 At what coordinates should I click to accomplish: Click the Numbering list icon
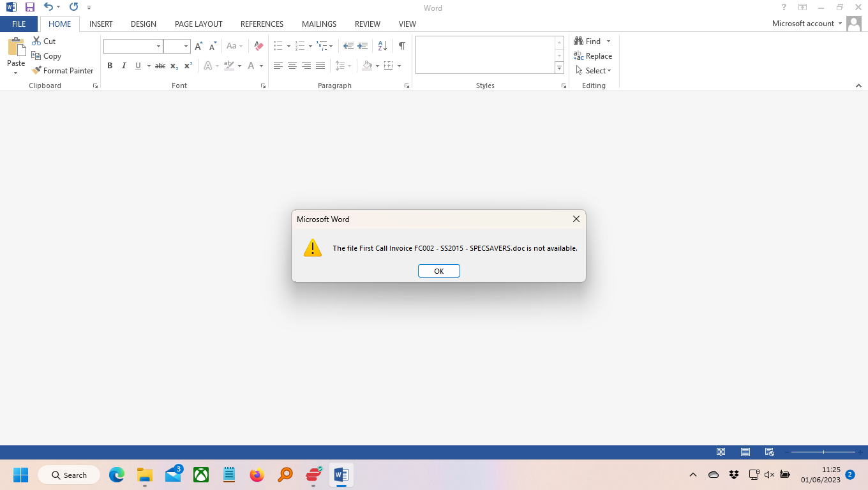pyautogui.click(x=300, y=46)
